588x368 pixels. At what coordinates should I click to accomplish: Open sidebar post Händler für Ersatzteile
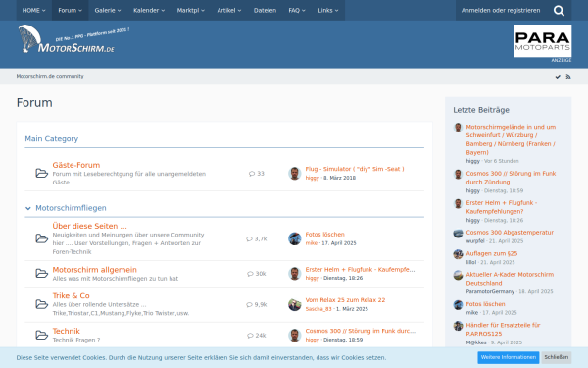click(503, 330)
